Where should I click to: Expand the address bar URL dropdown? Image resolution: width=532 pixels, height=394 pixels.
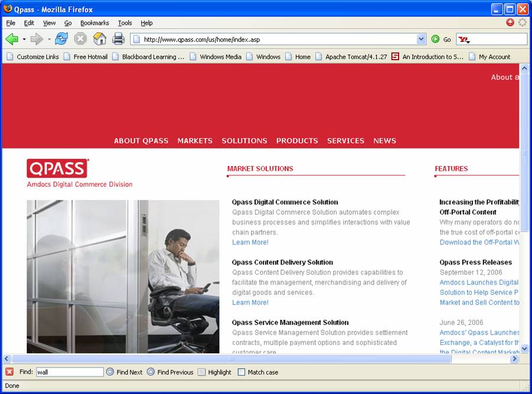pyautogui.click(x=421, y=40)
